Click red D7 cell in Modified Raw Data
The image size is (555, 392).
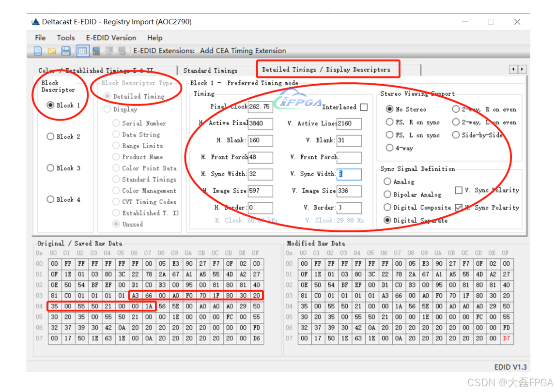pyautogui.click(x=507, y=339)
